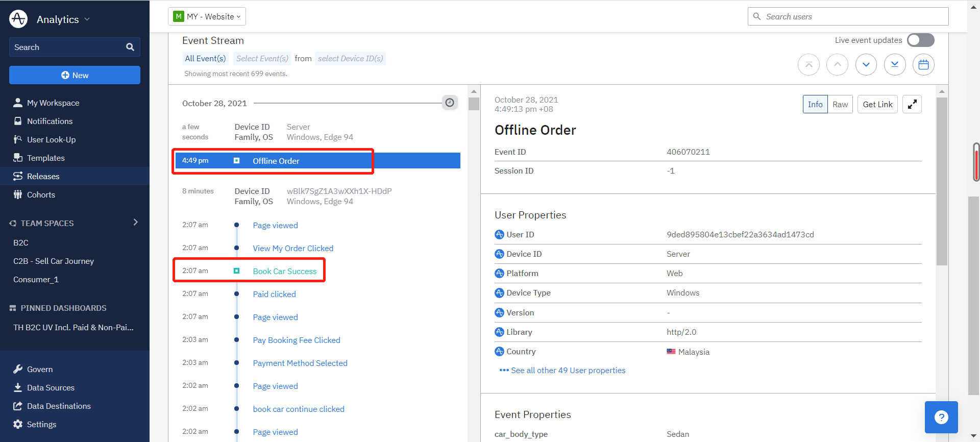Click the event details panel scrollbar
Screen dimensions: 980x442
click(x=942, y=181)
